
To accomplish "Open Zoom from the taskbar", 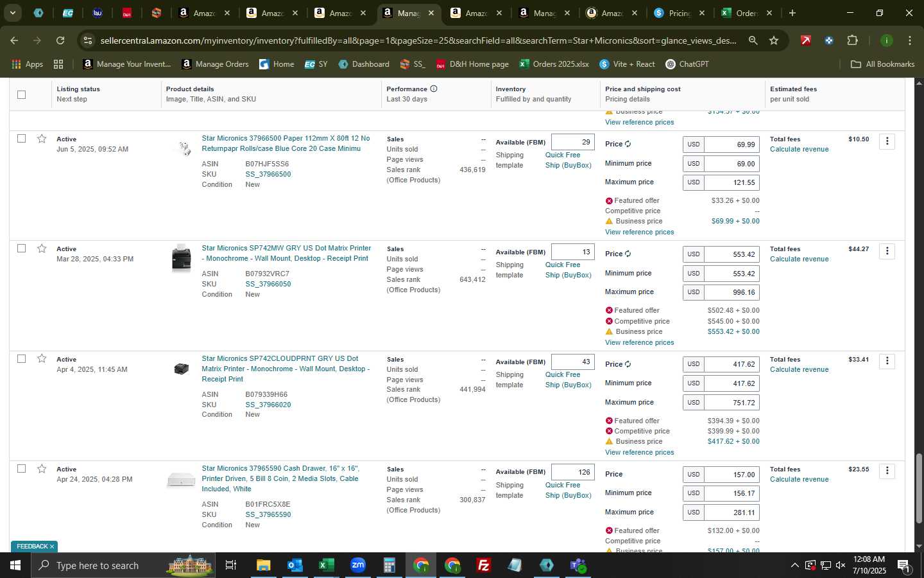I will point(358,565).
